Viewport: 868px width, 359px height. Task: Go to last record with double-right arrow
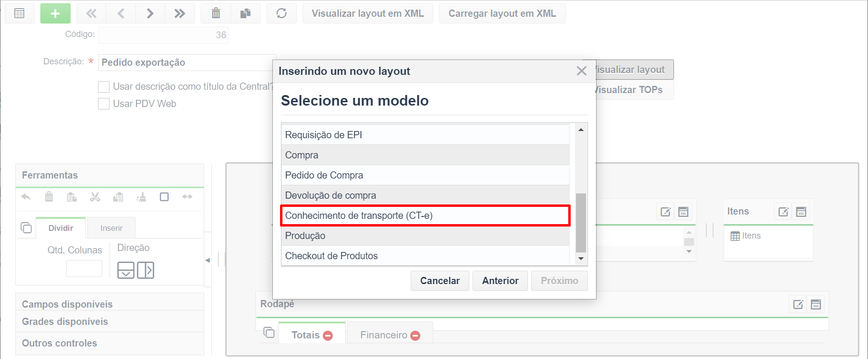(180, 13)
